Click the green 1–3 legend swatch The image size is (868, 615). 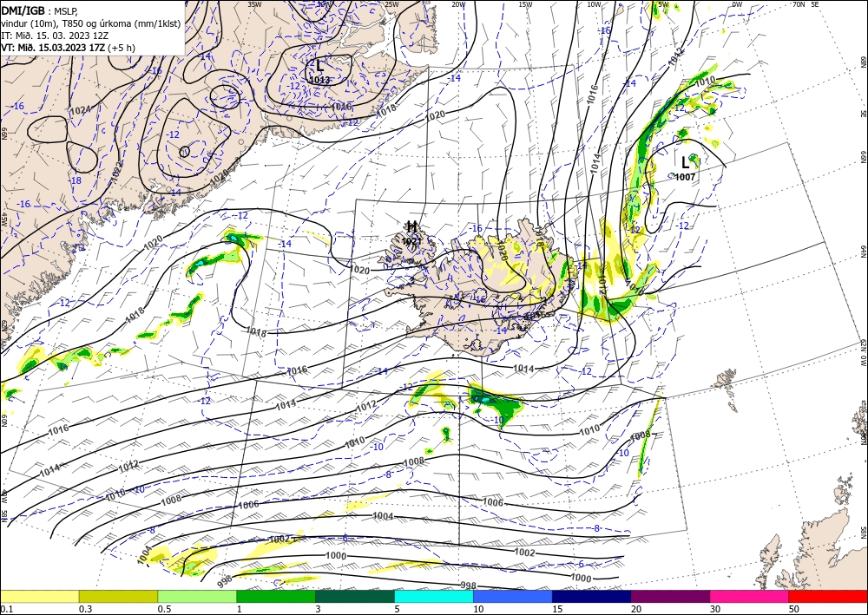[276, 596]
